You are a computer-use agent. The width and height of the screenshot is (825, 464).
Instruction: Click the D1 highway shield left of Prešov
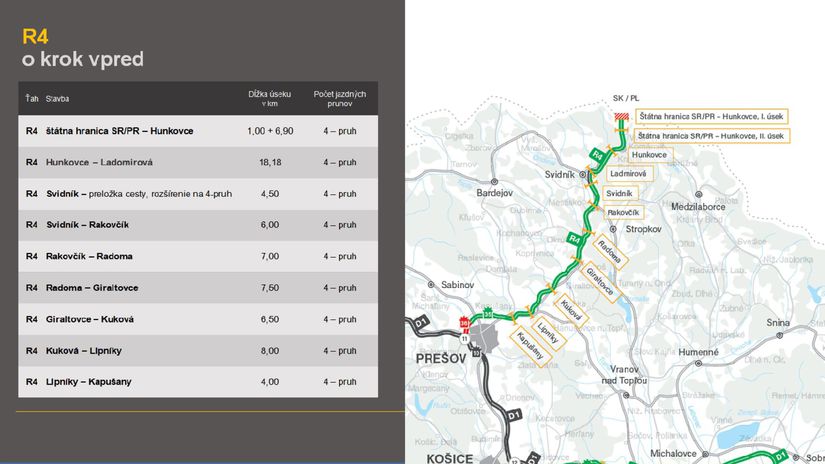[x=420, y=321]
